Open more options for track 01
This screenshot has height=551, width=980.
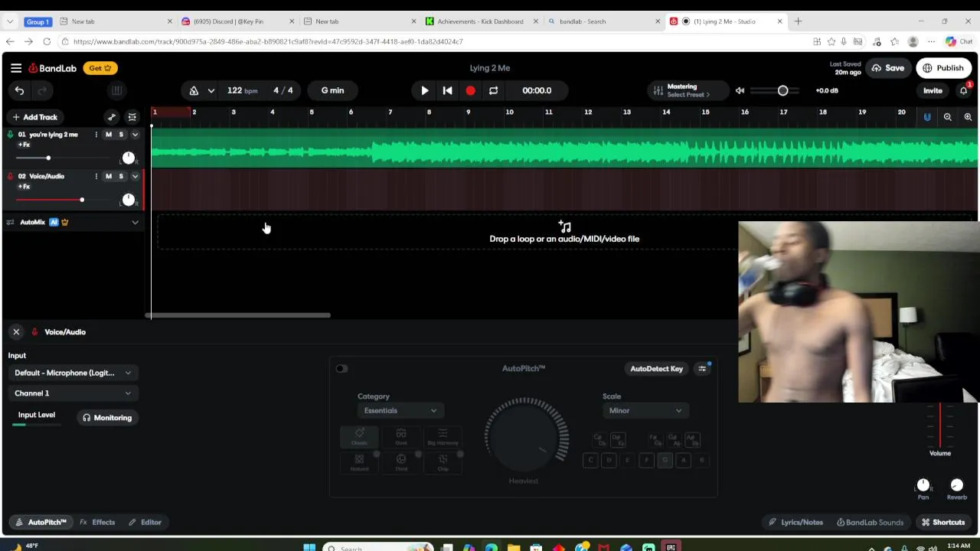[x=96, y=135]
